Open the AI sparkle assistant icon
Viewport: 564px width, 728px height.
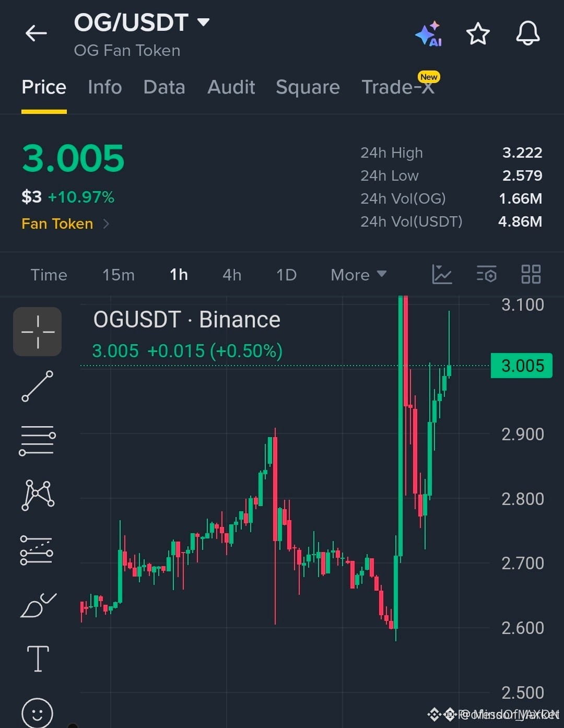429,34
